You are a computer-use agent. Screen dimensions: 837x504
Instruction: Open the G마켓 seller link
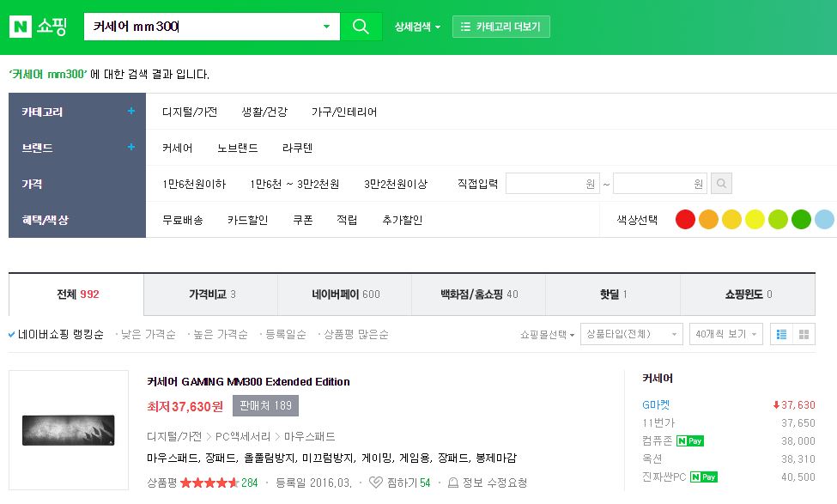tap(656, 405)
